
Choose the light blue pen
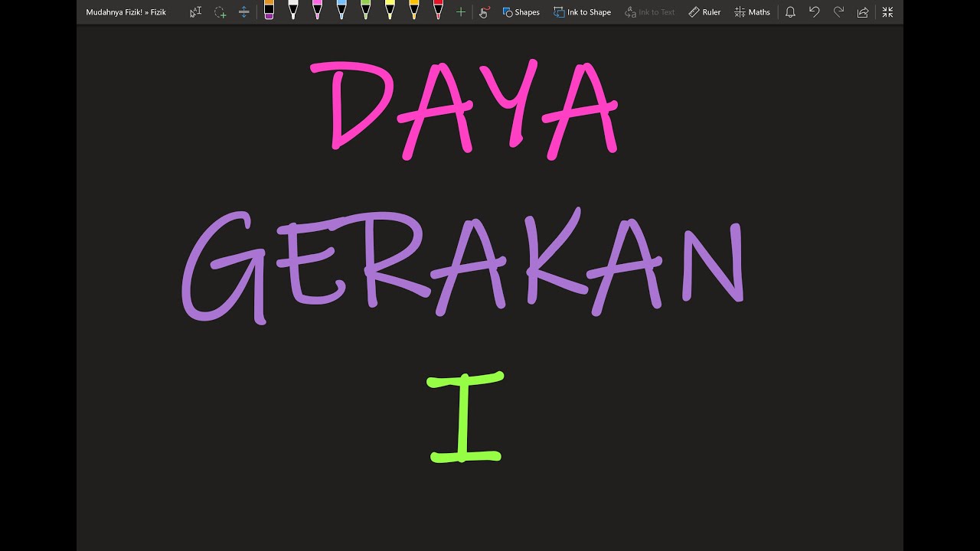pos(341,11)
